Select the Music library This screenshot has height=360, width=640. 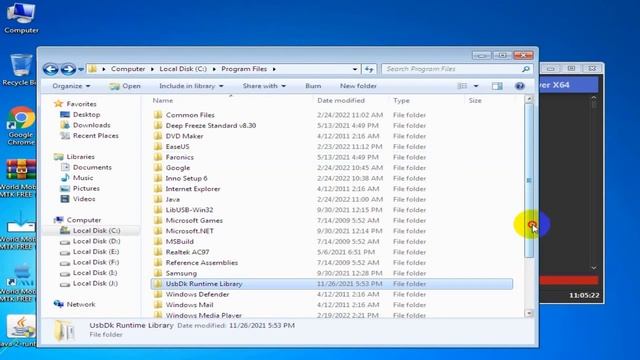[83, 178]
